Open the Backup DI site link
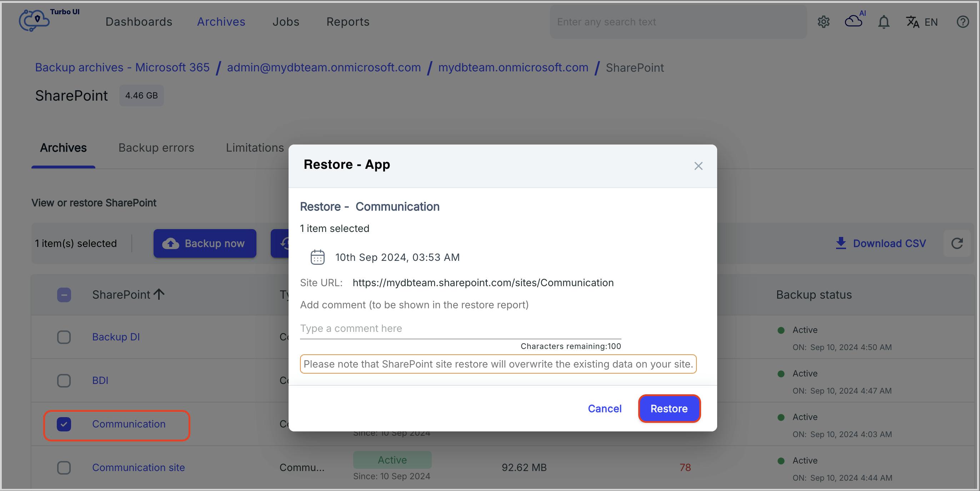 pos(116,337)
